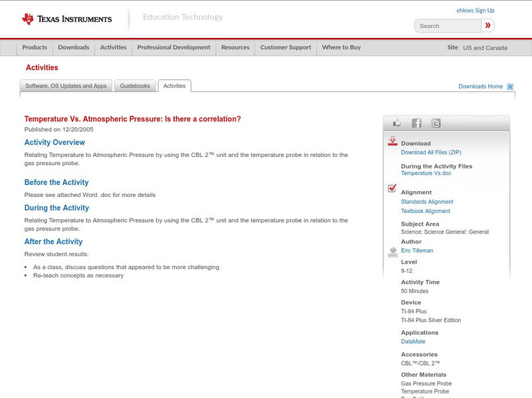Open Customer Support menu
The image size is (532, 398).
point(286,47)
